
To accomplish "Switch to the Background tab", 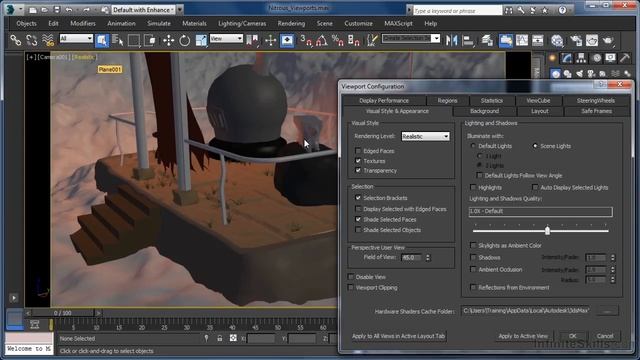I will tap(484, 111).
